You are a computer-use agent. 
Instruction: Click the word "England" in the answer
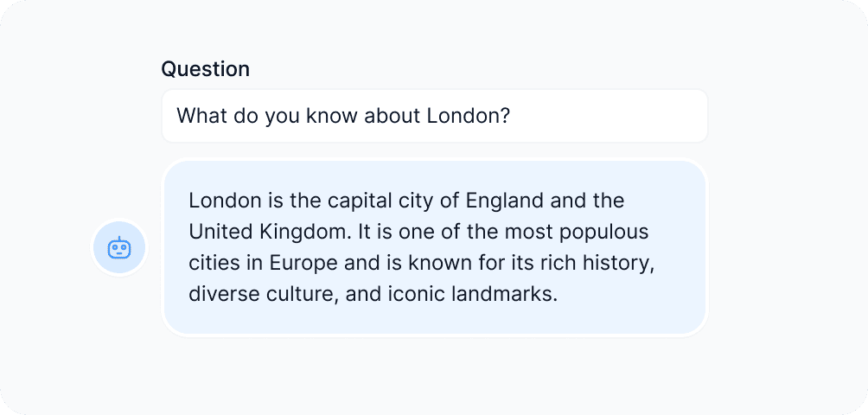(x=504, y=201)
